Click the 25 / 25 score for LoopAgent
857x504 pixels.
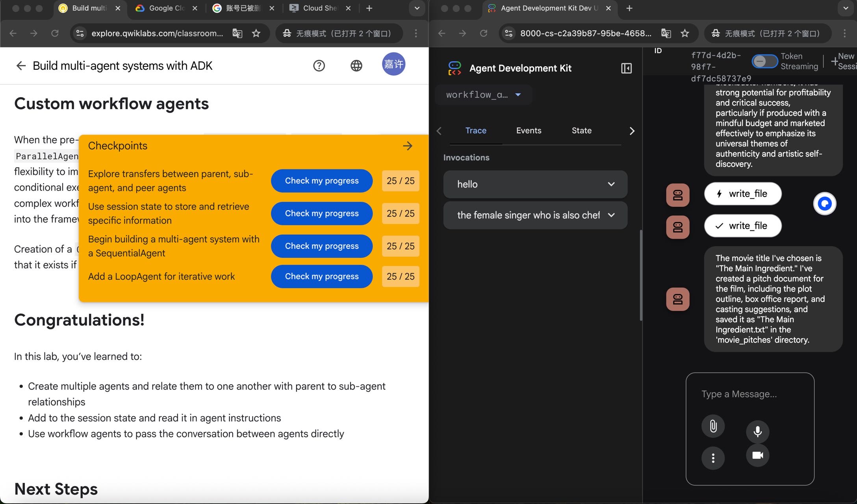401,277
